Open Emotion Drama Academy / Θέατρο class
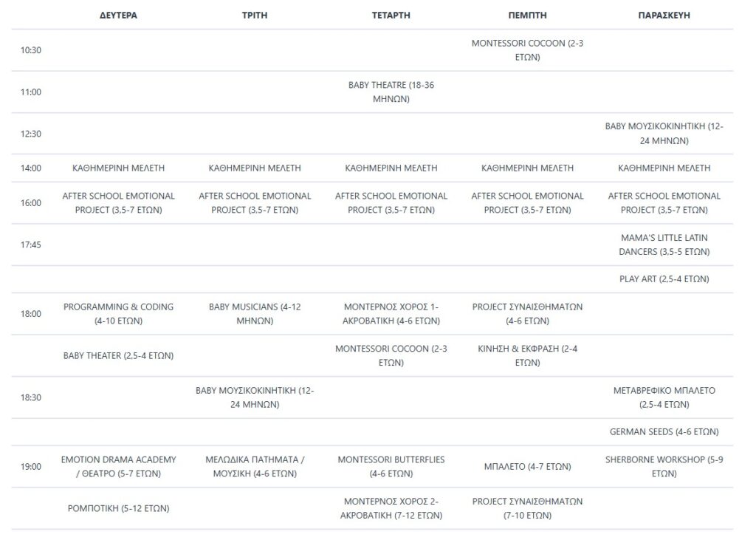This screenshot has width=756, height=540. tap(118, 466)
